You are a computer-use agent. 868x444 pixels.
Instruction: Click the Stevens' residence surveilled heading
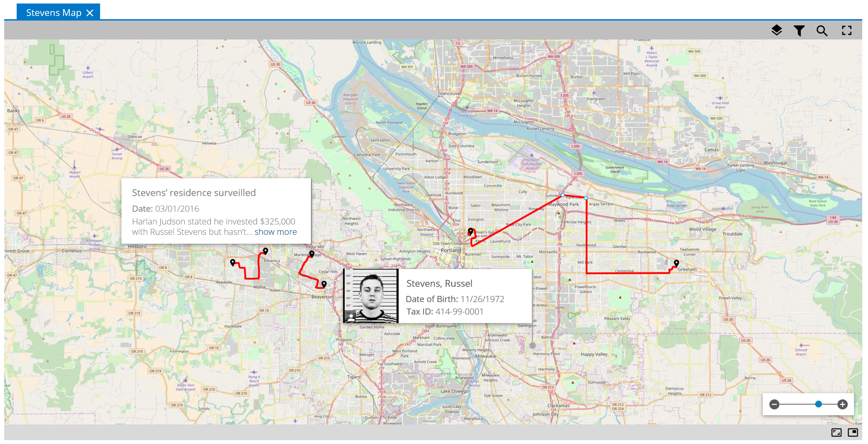[194, 192]
